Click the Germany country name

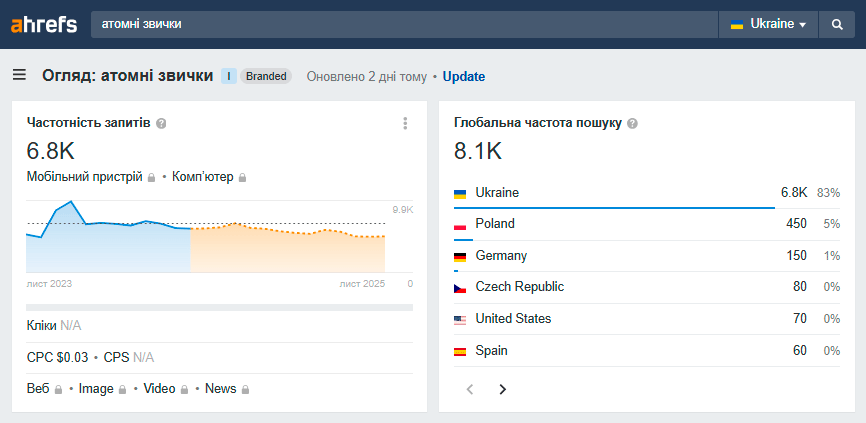pos(501,256)
